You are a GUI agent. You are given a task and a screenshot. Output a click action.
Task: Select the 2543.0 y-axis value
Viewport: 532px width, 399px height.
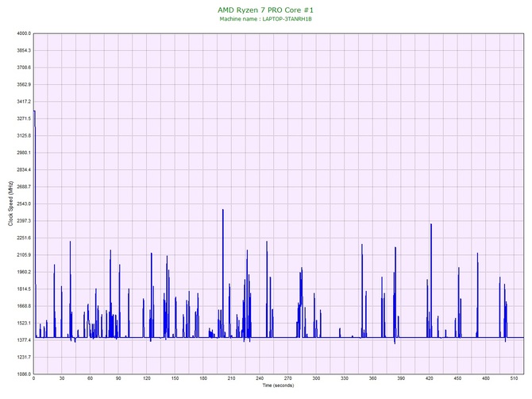point(24,204)
